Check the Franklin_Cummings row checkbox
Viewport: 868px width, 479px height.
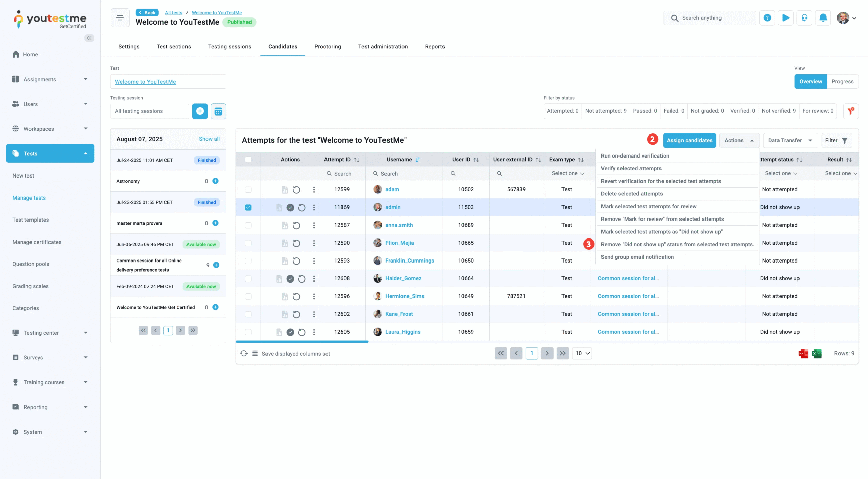click(248, 261)
